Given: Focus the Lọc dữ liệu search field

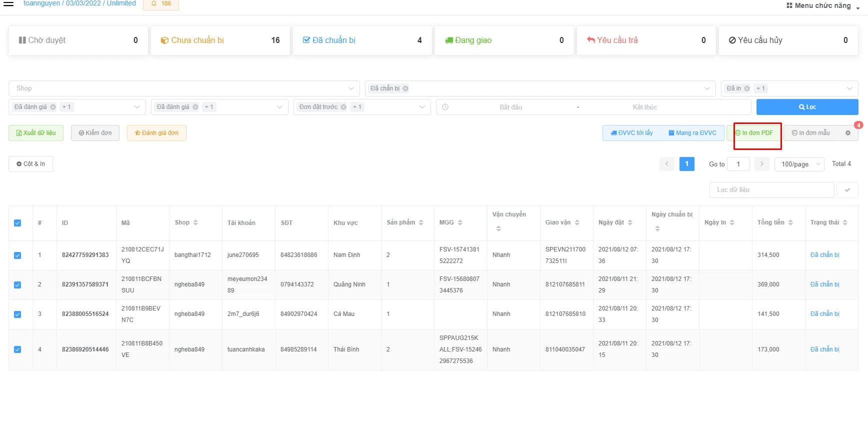Looking at the screenshot, I should [771, 190].
